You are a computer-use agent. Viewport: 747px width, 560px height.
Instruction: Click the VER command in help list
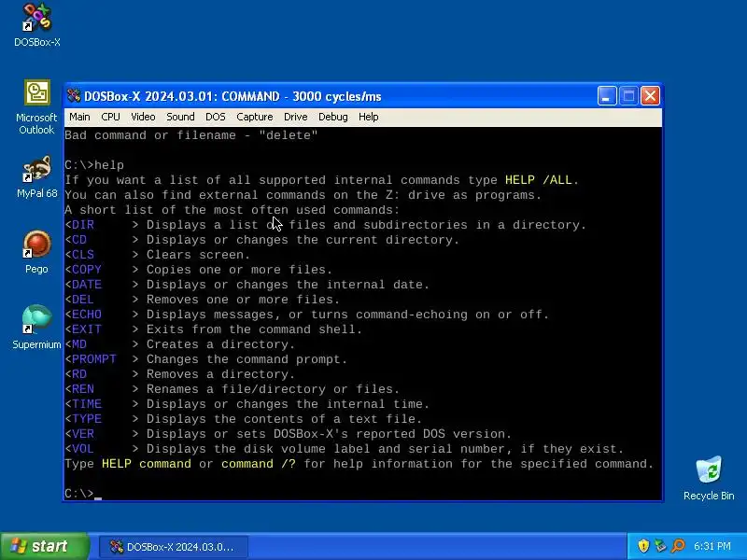click(83, 434)
